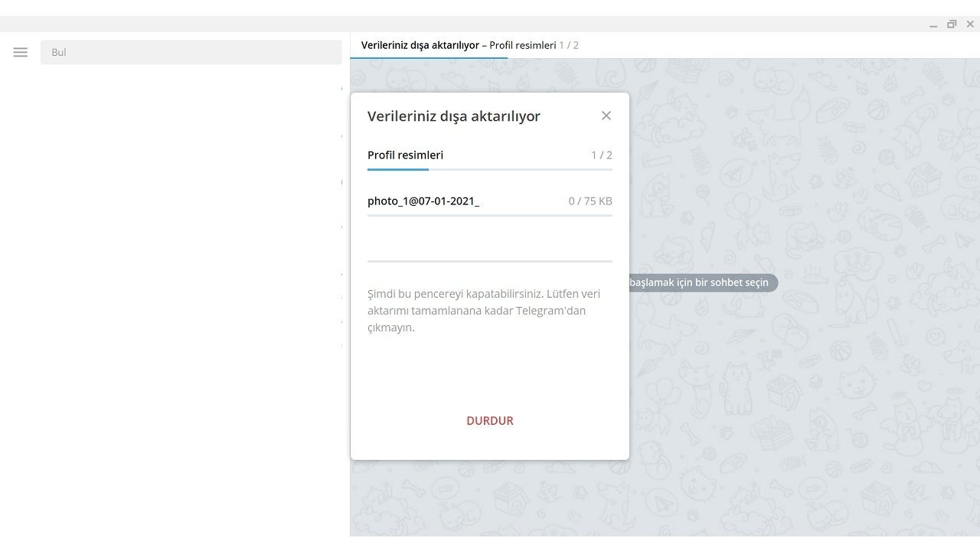The height and width of the screenshot is (551, 980).
Task: Click the Profil resimleri label in dialog
Action: pyautogui.click(x=405, y=155)
